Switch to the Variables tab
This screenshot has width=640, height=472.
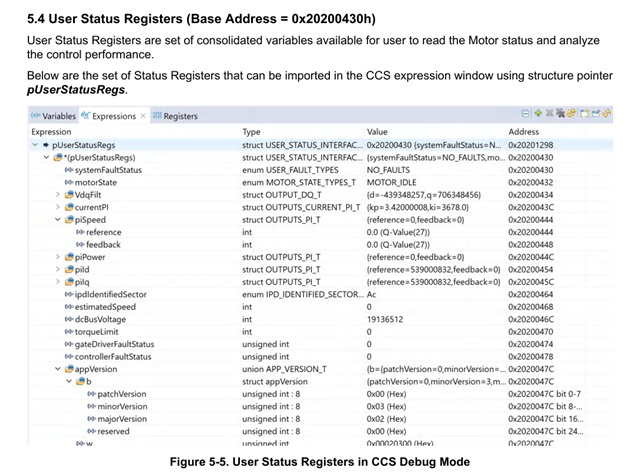[54, 116]
